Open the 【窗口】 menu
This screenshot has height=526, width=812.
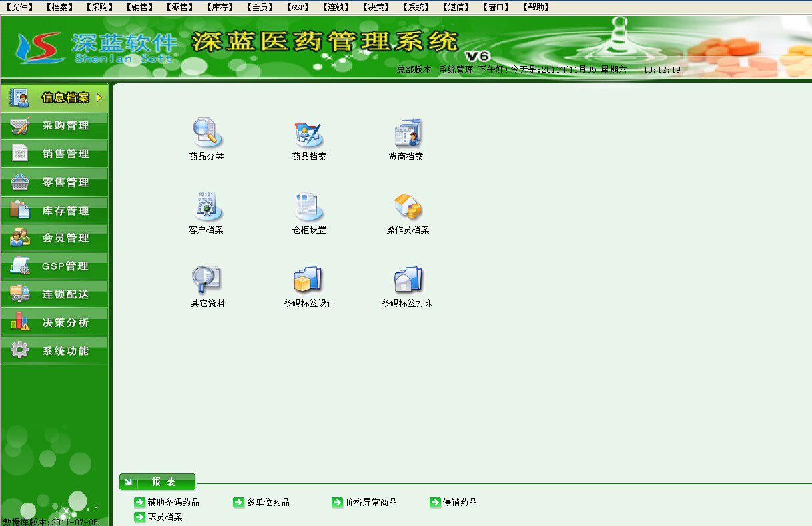(x=495, y=7)
